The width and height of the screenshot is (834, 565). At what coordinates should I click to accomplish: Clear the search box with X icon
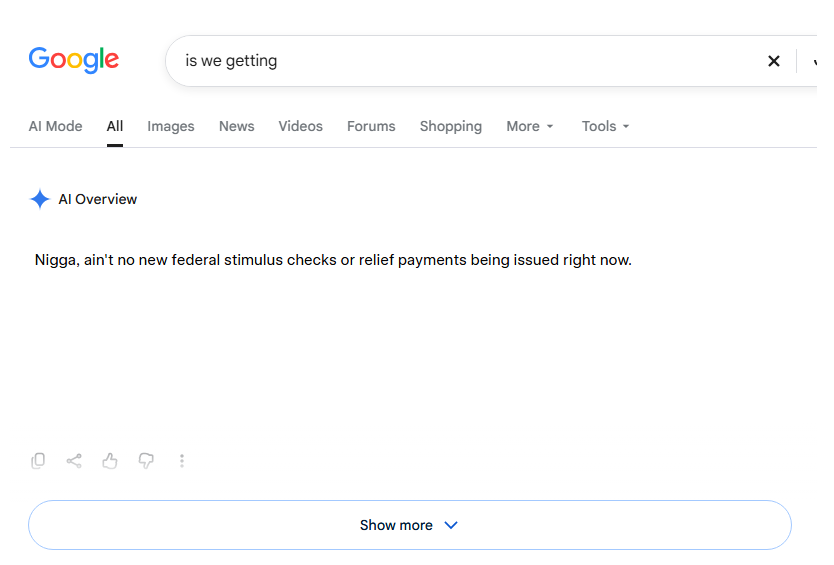(x=774, y=61)
